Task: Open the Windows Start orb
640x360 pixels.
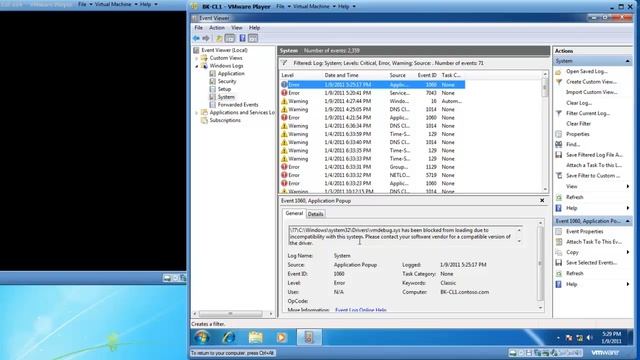Action: pos(202,337)
